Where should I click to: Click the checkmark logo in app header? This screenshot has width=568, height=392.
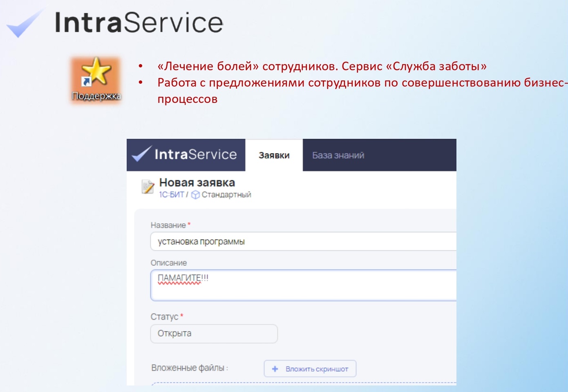point(141,154)
